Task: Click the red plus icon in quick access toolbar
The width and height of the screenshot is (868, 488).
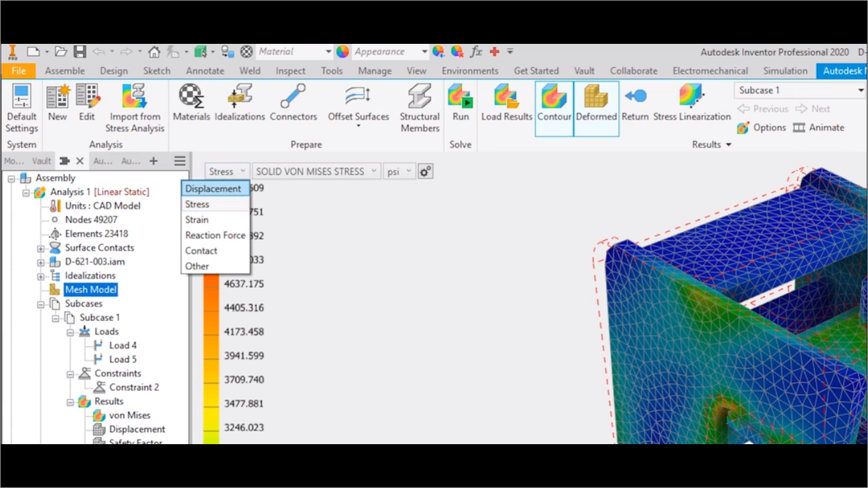Action: click(494, 51)
